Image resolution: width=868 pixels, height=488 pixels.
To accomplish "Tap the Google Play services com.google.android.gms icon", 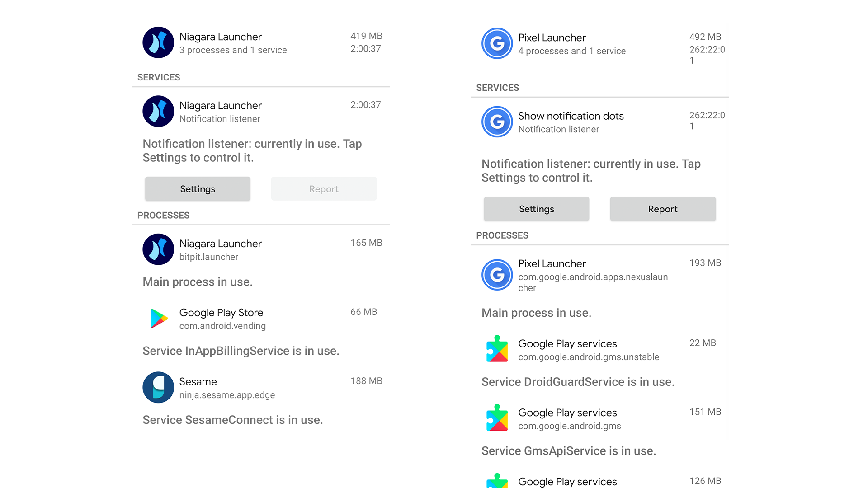I will pos(497,418).
